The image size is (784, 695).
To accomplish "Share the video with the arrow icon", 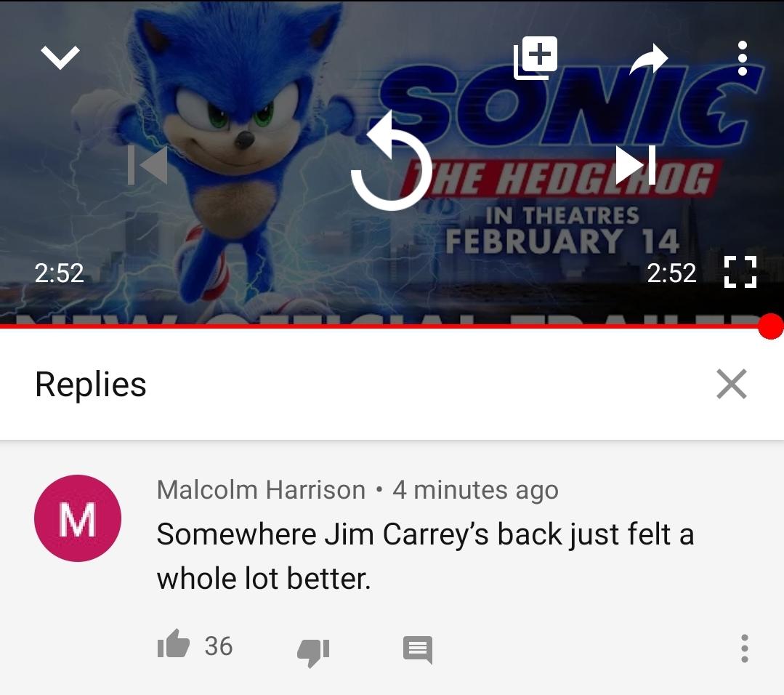I will click(649, 59).
